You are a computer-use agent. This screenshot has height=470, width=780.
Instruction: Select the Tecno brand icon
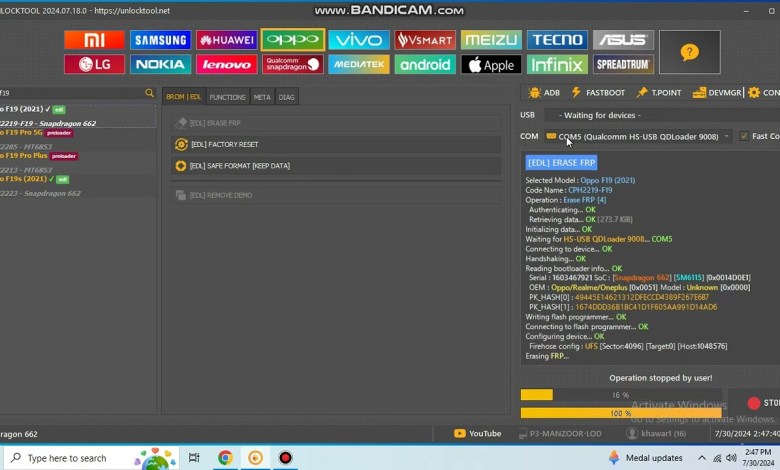(557, 40)
